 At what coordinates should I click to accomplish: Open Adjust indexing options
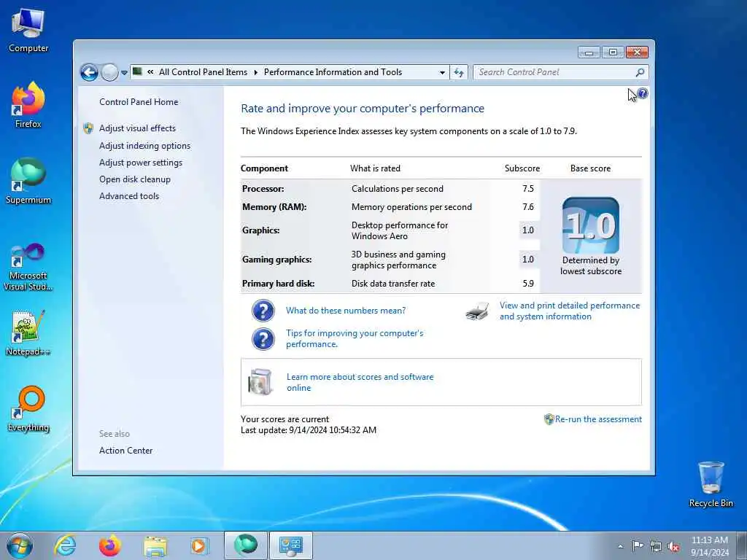tap(145, 146)
